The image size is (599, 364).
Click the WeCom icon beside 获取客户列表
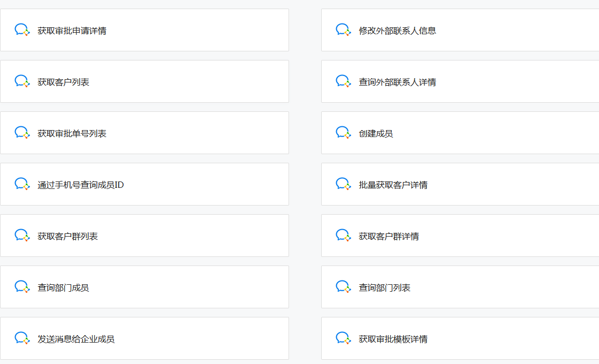(x=22, y=81)
